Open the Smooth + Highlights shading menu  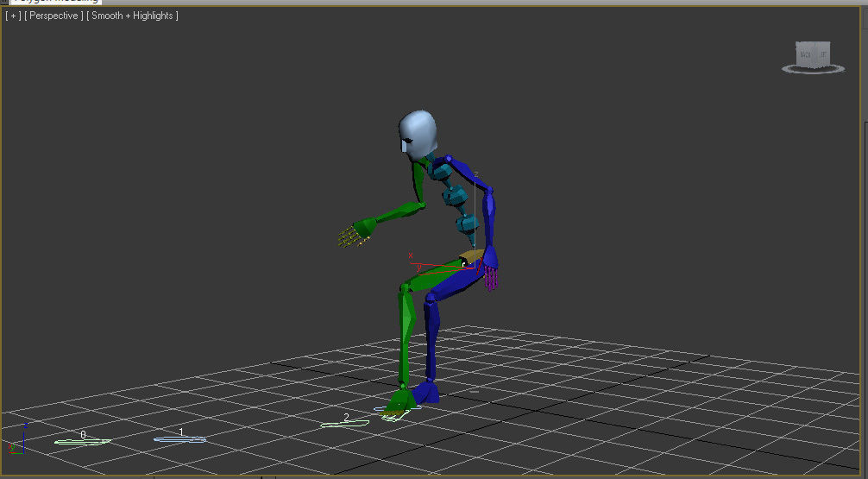132,16
